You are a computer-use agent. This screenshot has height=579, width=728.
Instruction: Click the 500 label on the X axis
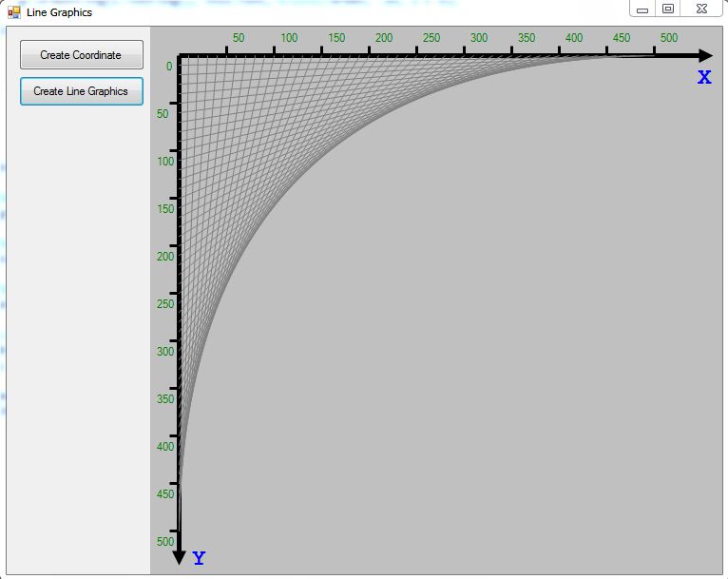[x=669, y=38]
